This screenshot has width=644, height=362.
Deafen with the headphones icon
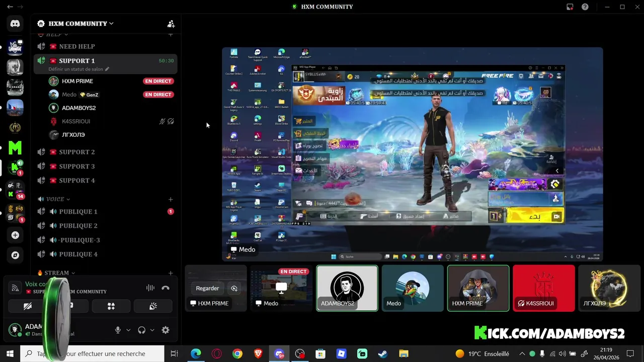[141, 330]
